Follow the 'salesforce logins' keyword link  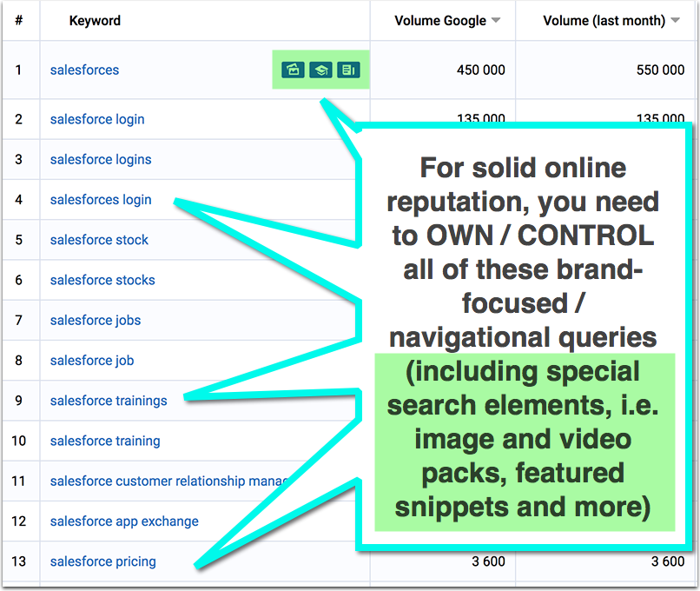(x=101, y=159)
